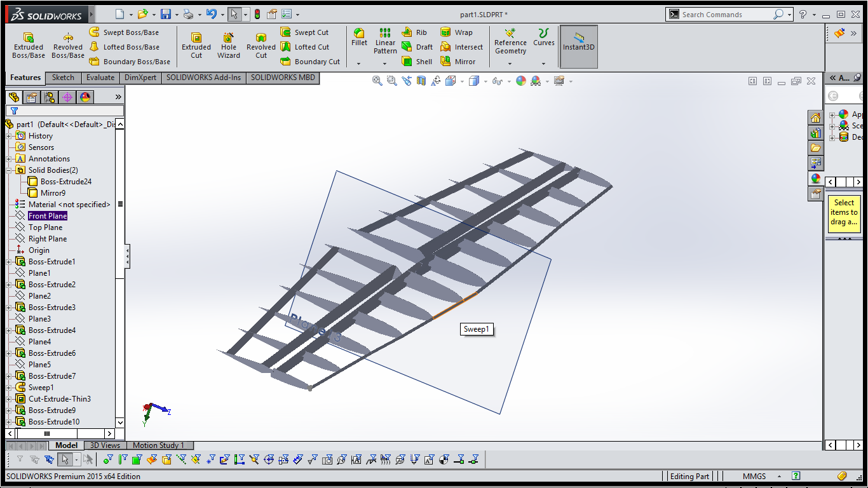The height and width of the screenshot is (488, 868).
Task: Toggle Filter Vertices in selection filter bar
Action: (107, 459)
